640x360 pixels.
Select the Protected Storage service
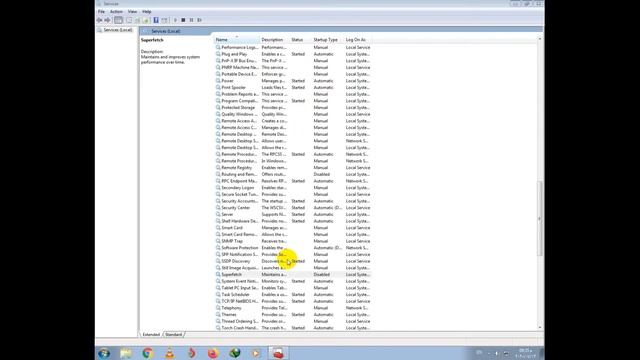click(x=293, y=108)
